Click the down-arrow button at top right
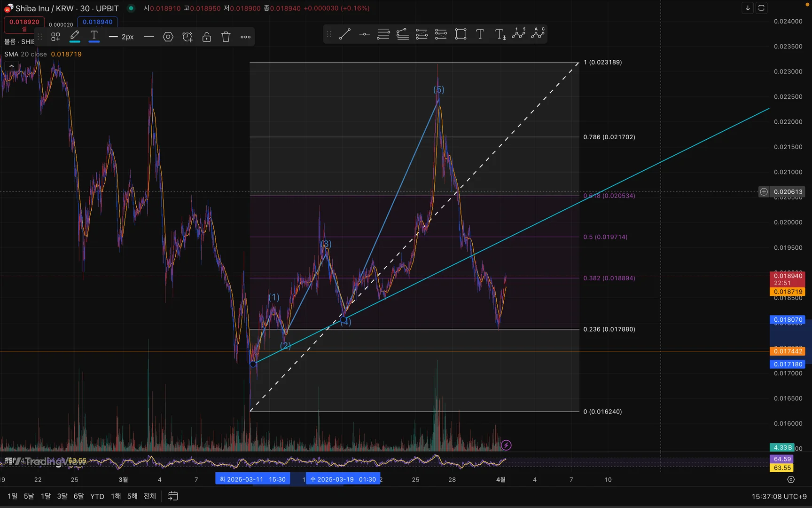 pos(748,8)
